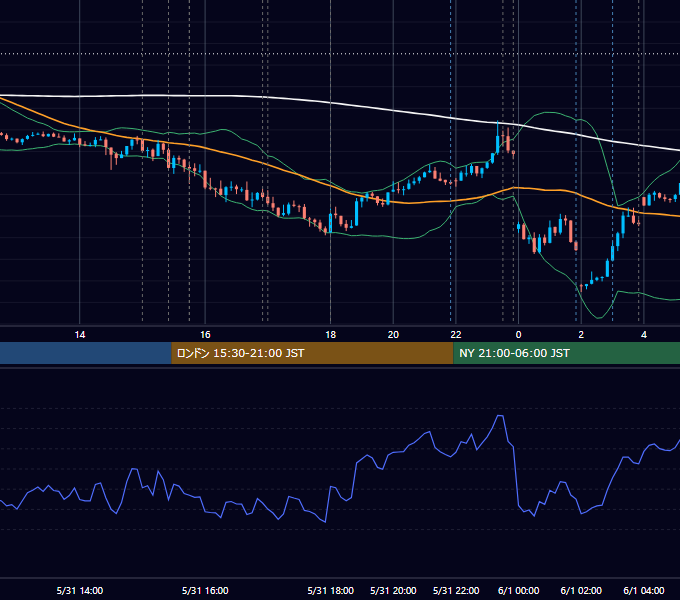Screen dimensions: 680x600
Task: Click the tall candle wick spike before midnight
Action: pyautogui.click(x=497, y=130)
